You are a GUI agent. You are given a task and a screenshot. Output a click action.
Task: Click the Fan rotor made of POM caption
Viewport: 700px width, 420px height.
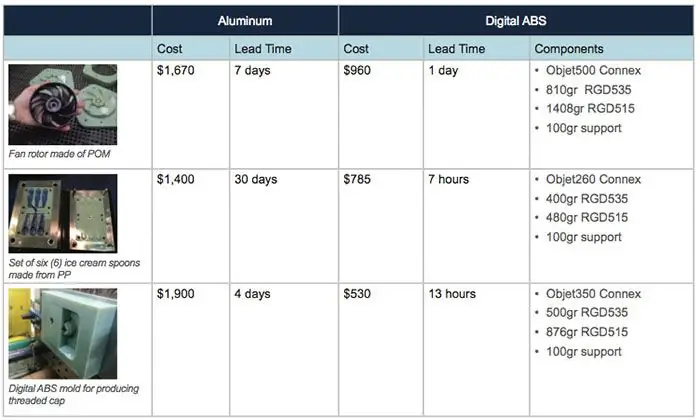point(59,154)
